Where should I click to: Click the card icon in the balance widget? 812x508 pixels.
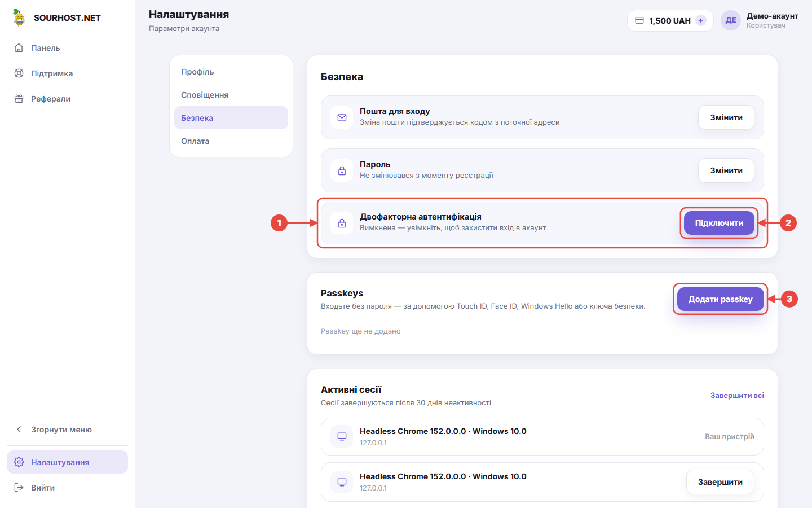tap(639, 20)
